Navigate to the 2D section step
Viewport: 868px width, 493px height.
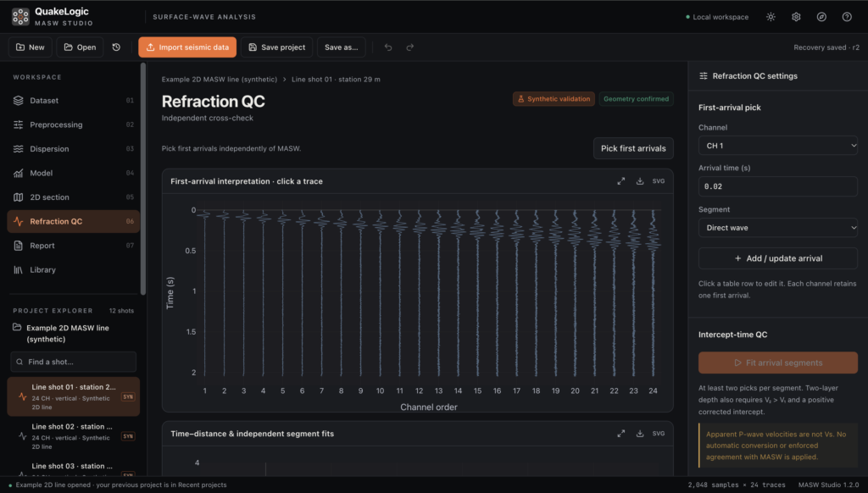click(74, 197)
